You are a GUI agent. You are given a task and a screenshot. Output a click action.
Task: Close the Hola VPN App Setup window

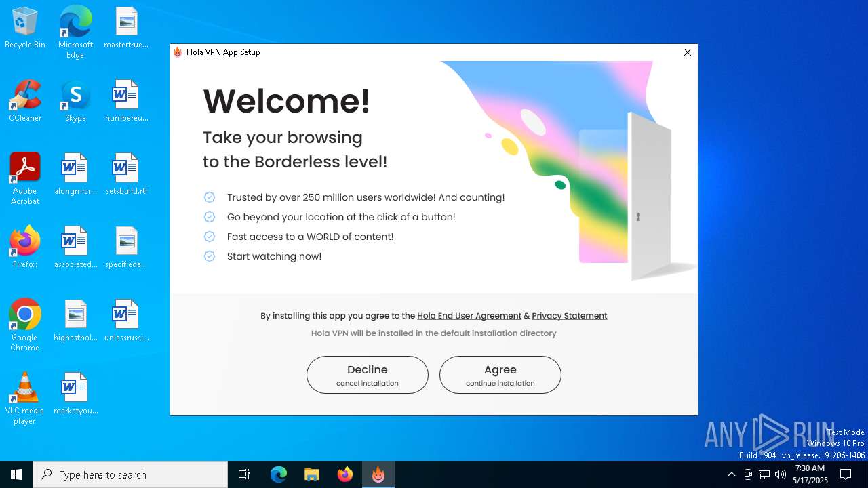[688, 52]
